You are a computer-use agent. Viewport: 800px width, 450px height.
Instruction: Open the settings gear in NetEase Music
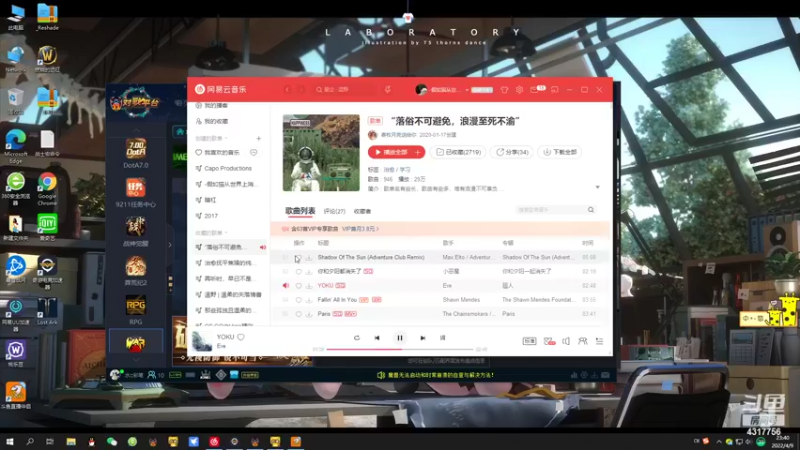coord(519,89)
